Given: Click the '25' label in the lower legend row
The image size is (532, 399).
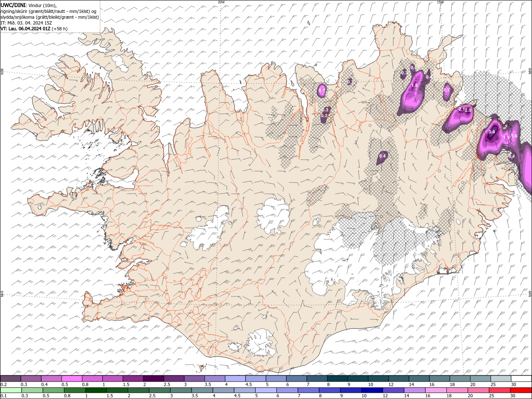Looking at the screenshot, I should click(x=493, y=396).
